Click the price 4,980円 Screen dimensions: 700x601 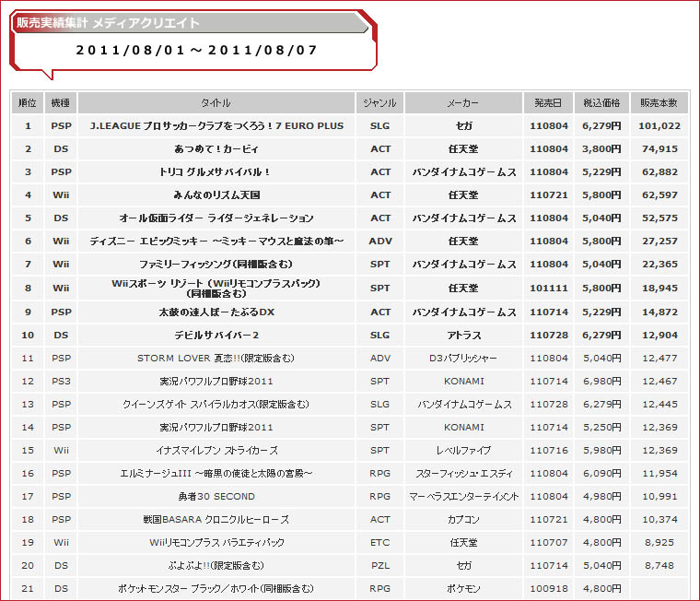pos(601,497)
